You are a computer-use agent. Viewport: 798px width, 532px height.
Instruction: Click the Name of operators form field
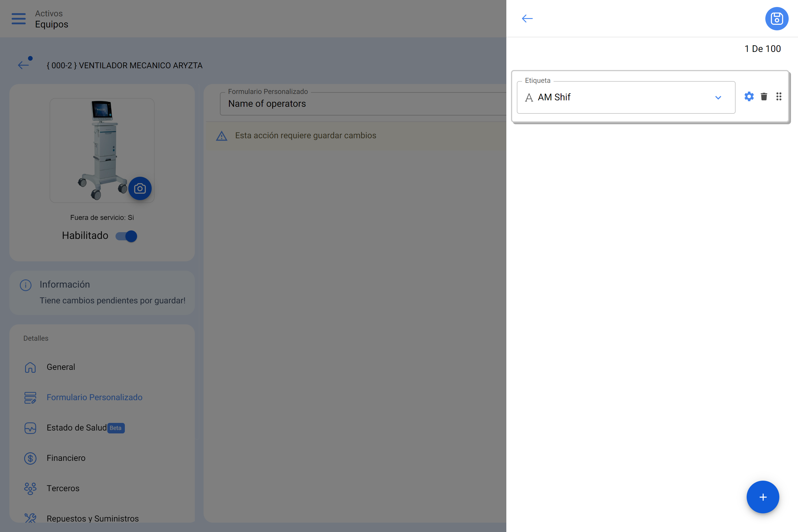tap(363, 104)
